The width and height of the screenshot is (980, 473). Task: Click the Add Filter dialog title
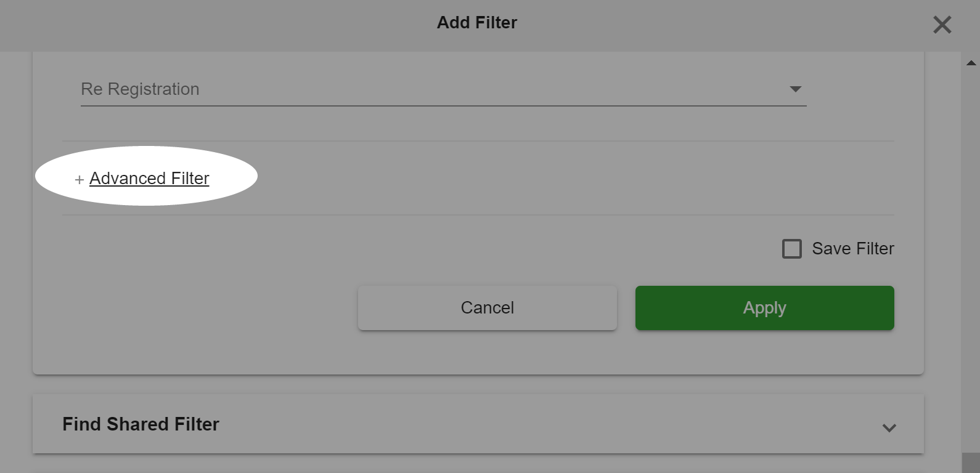(x=477, y=23)
